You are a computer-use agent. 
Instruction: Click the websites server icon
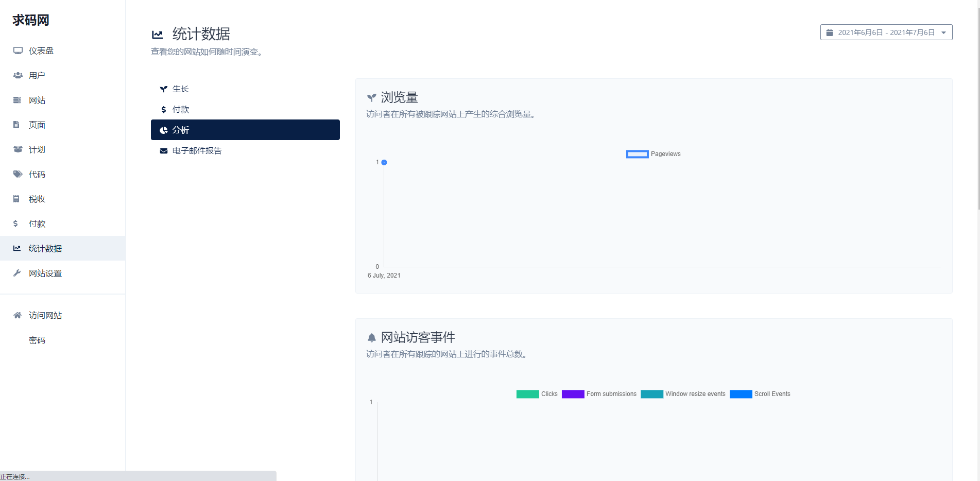pyautogui.click(x=18, y=100)
